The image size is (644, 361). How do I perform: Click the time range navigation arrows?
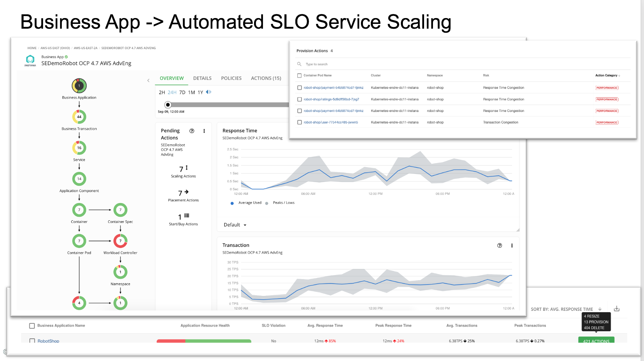coord(209,92)
